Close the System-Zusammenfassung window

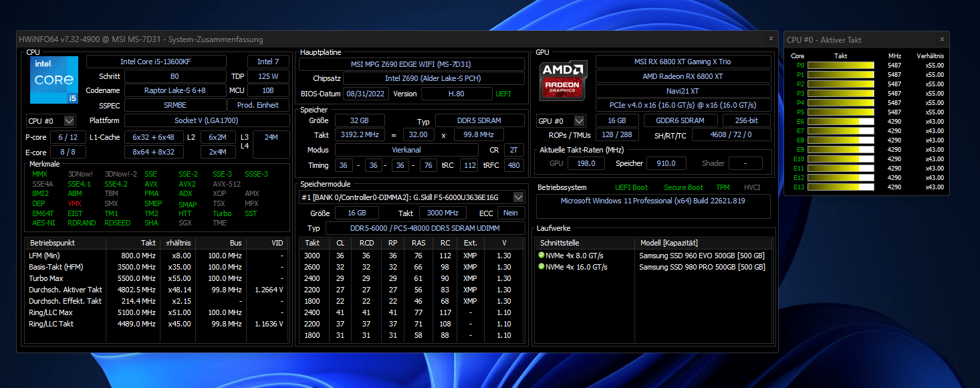point(771,39)
